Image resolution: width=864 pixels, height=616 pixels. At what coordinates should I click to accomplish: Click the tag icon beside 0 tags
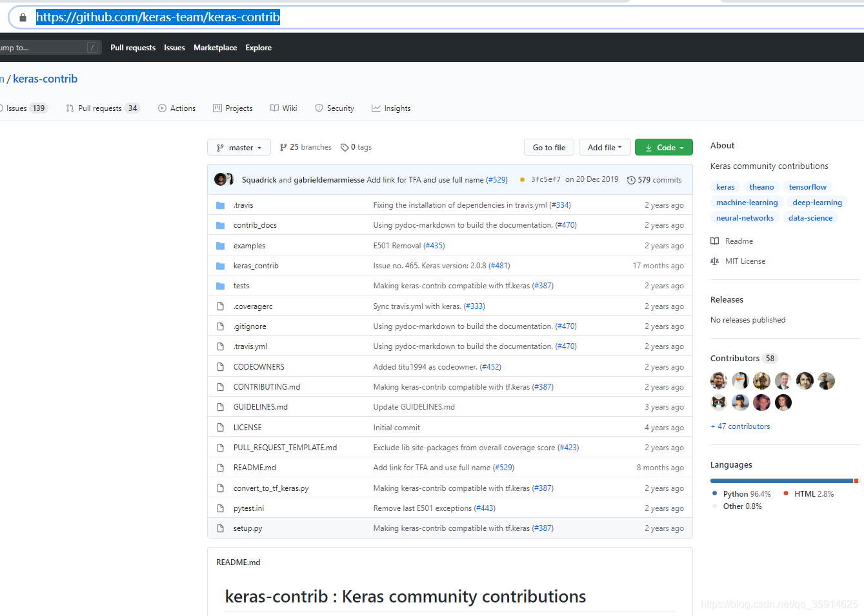(345, 148)
